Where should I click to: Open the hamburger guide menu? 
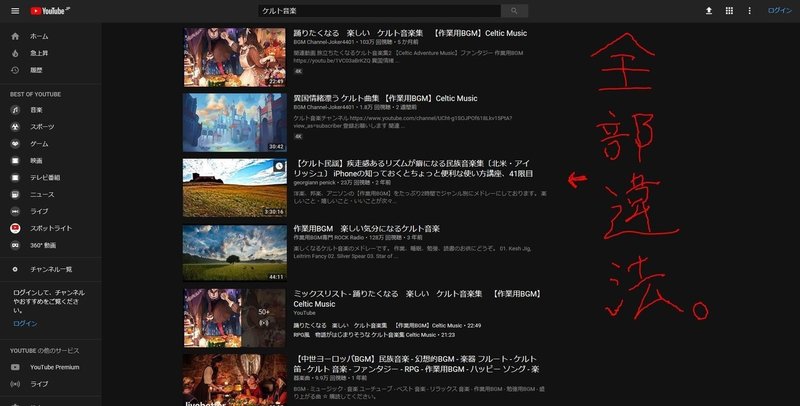(15, 11)
